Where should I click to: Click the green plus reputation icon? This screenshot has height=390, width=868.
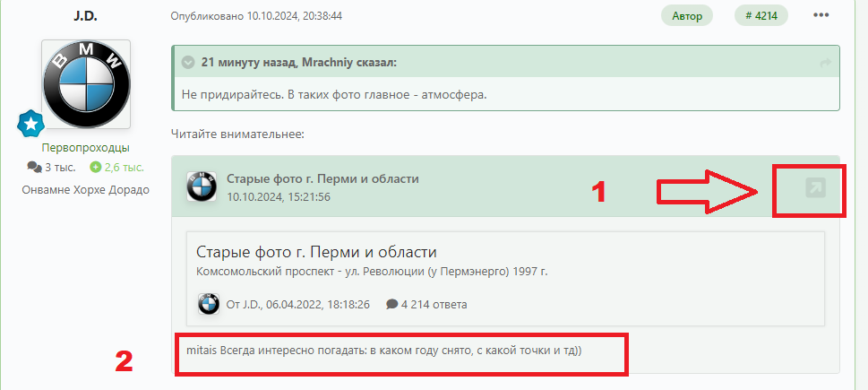tap(95, 167)
